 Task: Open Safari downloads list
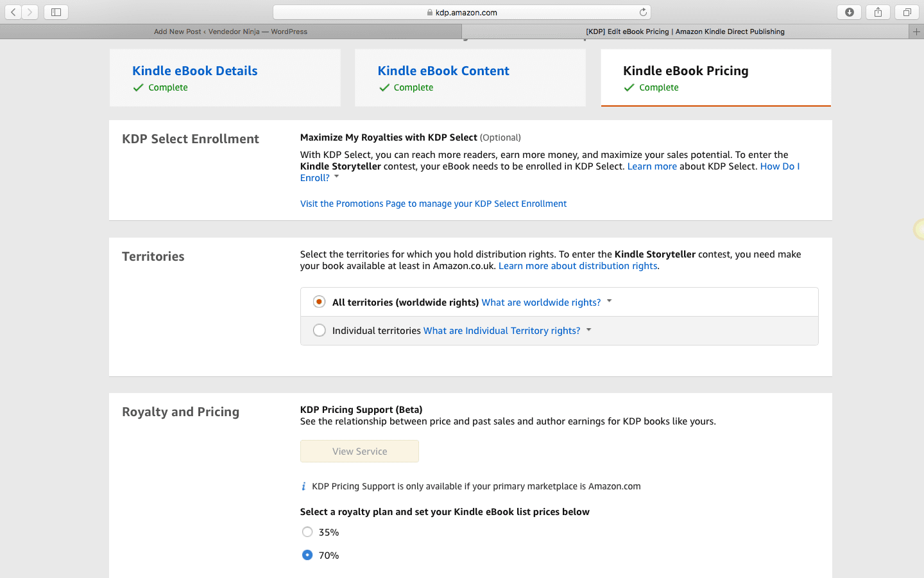(x=850, y=12)
